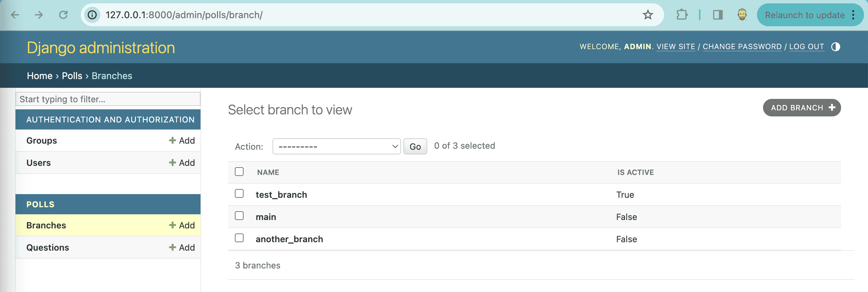Check the test_branch row checkbox
Viewport: 868px width, 292px height.
239,194
